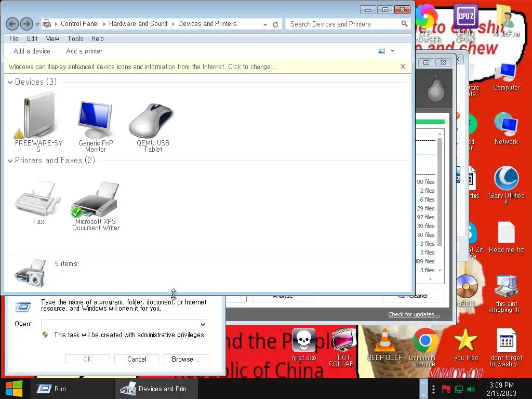
Task: Open the Read me.txt desktop file
Action: 506,237
